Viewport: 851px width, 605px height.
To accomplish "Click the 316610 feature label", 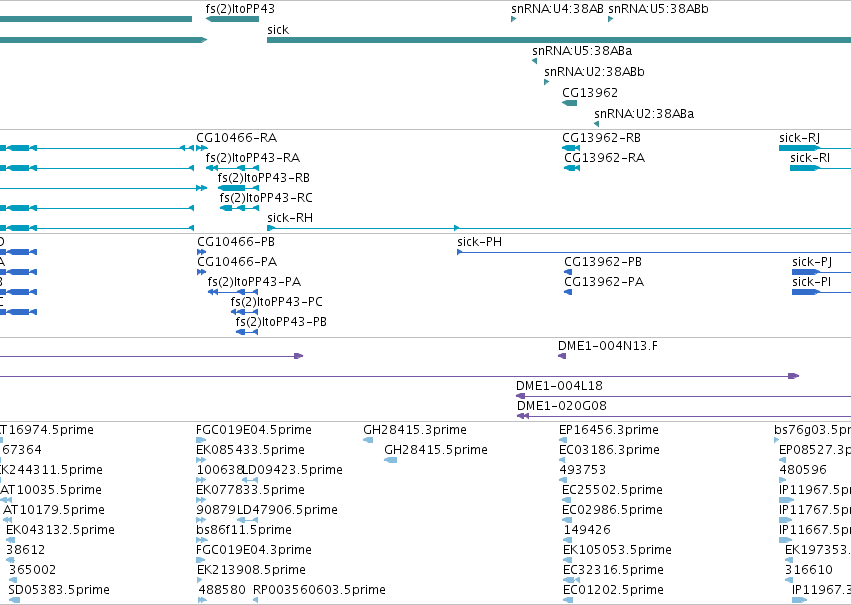I will click(x=809, y=570).
